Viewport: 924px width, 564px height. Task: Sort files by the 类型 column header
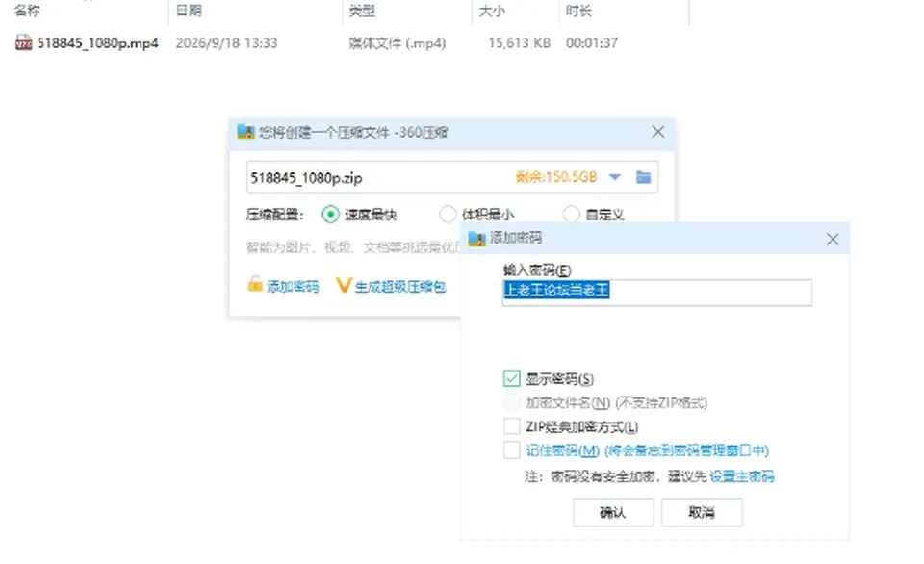point(362,11)
